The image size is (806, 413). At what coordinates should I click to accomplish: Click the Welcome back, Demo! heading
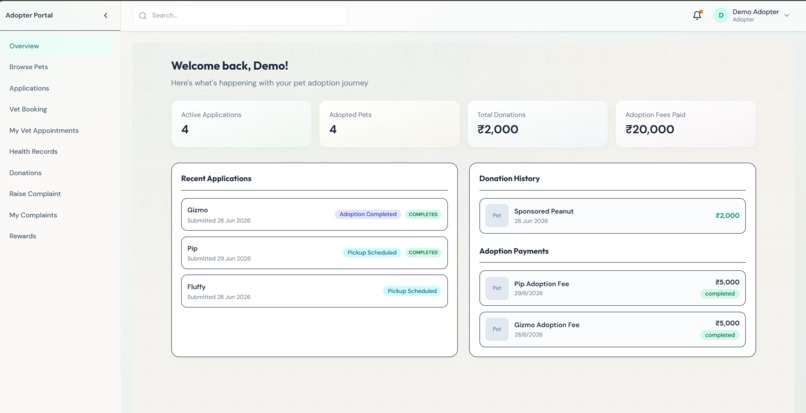230,66
